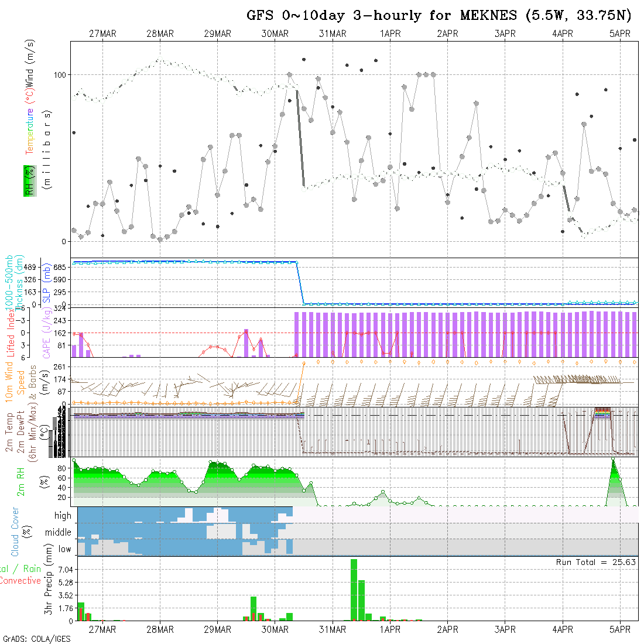Select the 31MAR label on the bottom axis
Viewport: 644px width, 644px height.
tap(333, 629)
